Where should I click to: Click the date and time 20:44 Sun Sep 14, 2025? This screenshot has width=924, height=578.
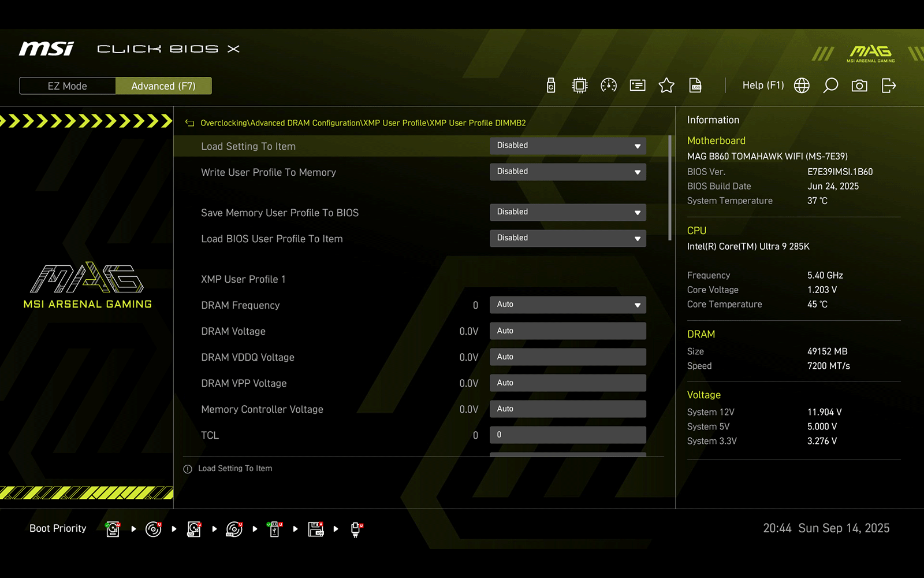[x=826, y=529]
